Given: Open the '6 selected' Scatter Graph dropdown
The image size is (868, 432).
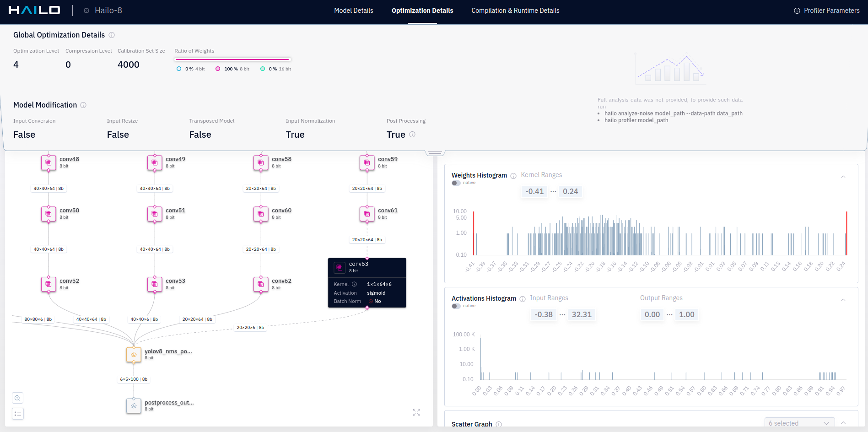Looking at the screenshot, I should coord(799,423).
